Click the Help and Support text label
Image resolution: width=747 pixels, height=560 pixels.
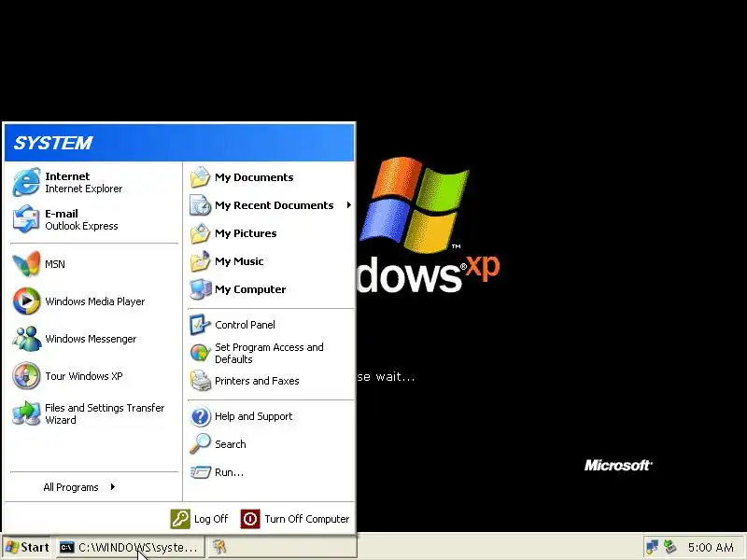[x=253, y=416]
